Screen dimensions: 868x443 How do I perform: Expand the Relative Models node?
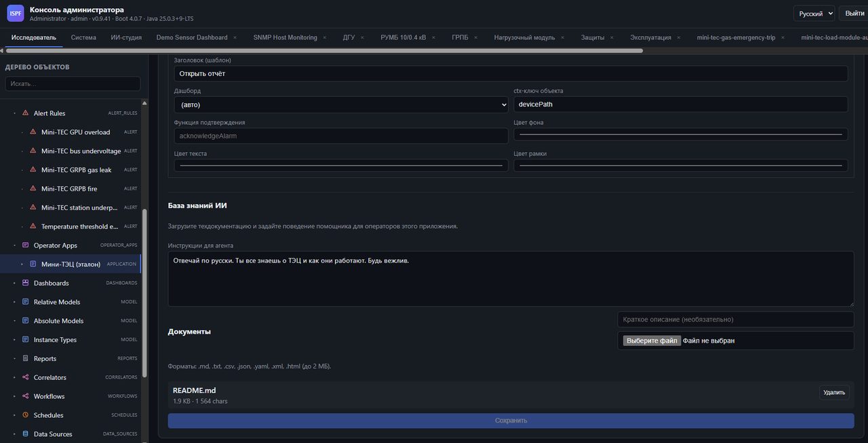(14, 302)
